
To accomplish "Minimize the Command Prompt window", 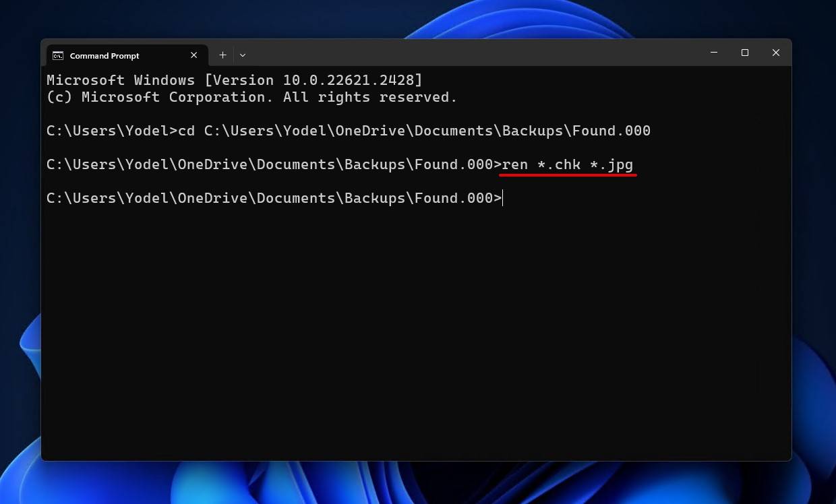I will (714, 53).
